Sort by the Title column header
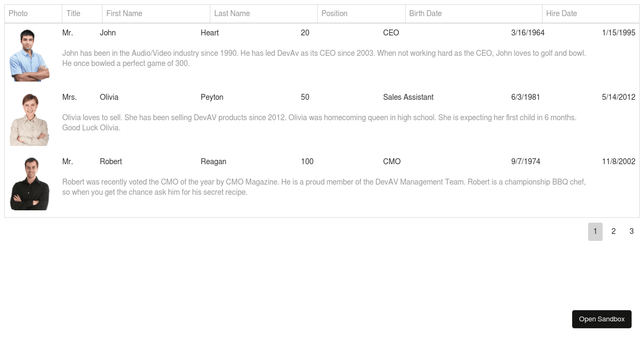Image resolution: width=644 pixels, height=338 pixels. 82,13
